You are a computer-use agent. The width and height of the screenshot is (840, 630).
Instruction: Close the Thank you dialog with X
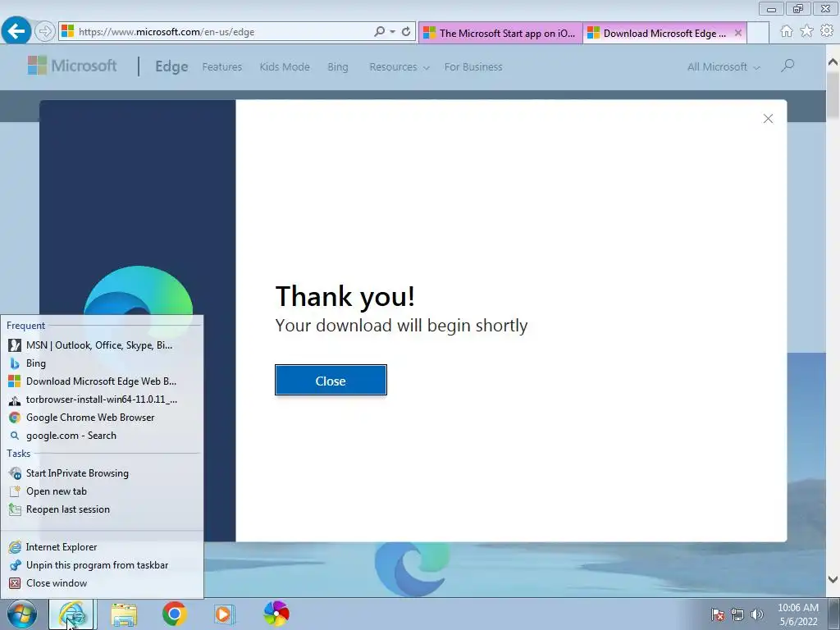[x=768, y=118]
